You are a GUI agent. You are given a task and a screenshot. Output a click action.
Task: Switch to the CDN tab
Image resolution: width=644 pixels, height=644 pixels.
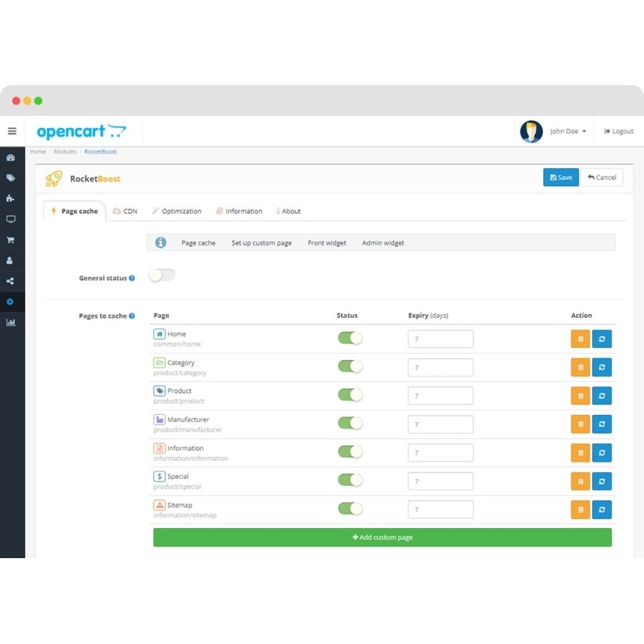[125, 211]
